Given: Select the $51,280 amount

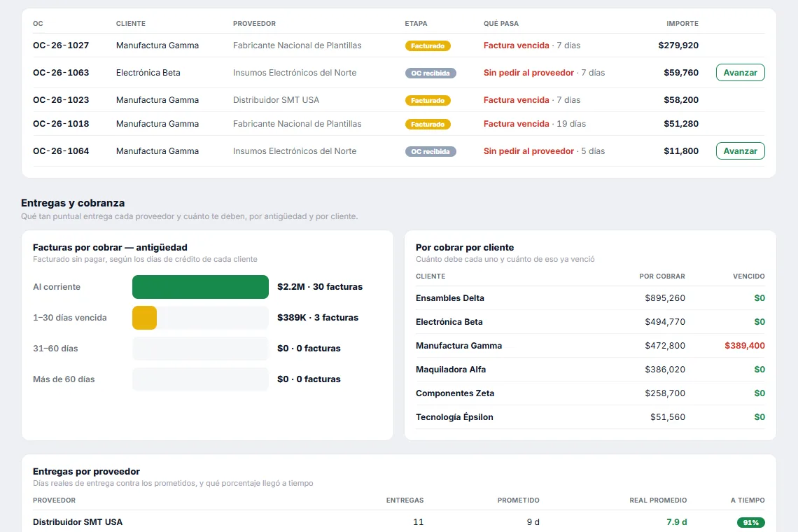Looking at the screenshot, I should [x=681, y=124].
